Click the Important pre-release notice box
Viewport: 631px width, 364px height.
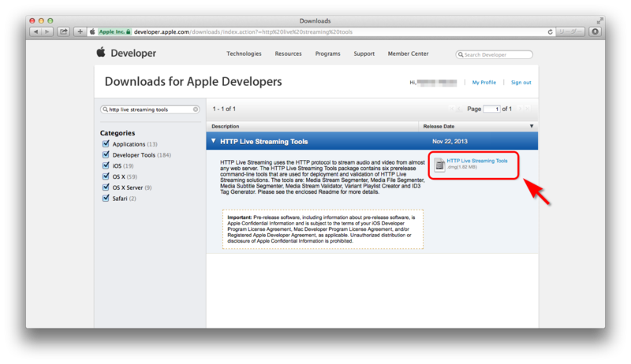323,229
